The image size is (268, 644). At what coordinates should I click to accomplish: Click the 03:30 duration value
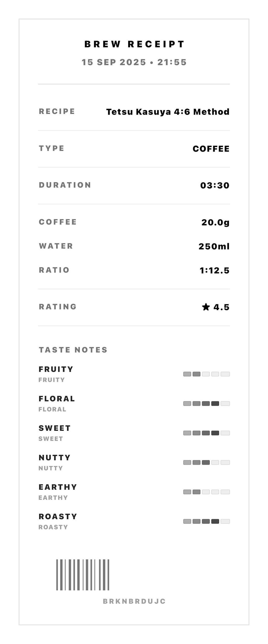coord(215,185)
